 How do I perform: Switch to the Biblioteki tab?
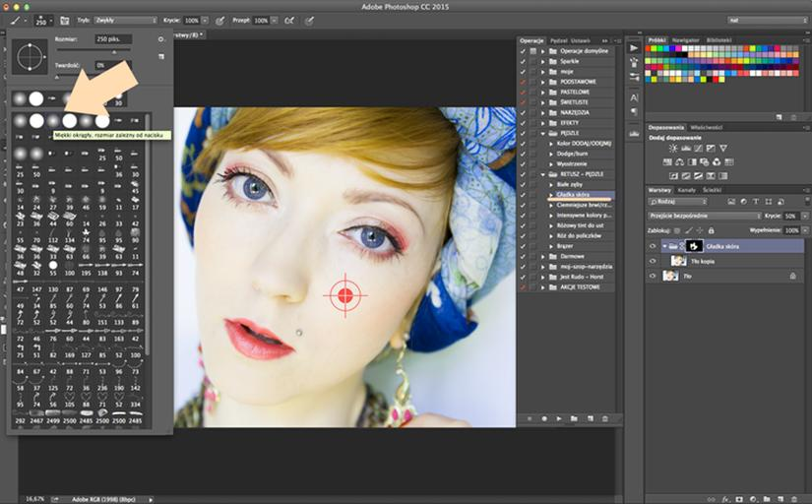click(719, 40)
